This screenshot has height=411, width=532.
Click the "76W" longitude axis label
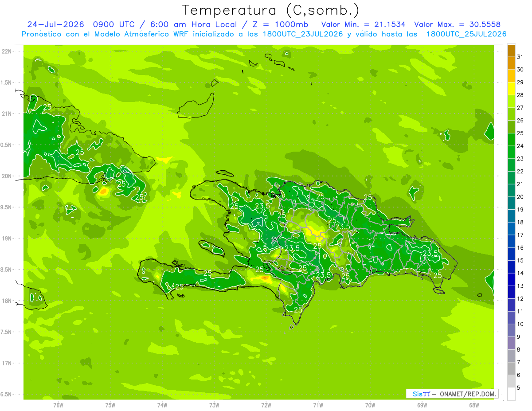tap(58, 405)
